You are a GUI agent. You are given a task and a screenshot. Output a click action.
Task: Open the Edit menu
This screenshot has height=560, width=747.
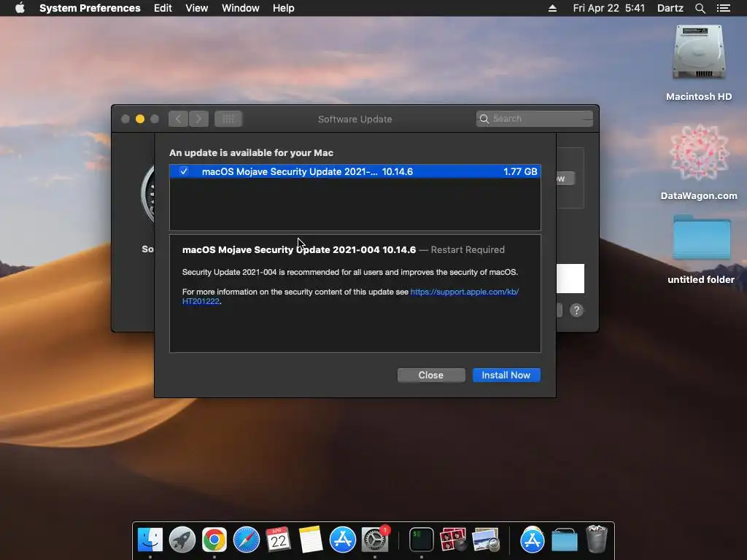[x=163, y=8]
